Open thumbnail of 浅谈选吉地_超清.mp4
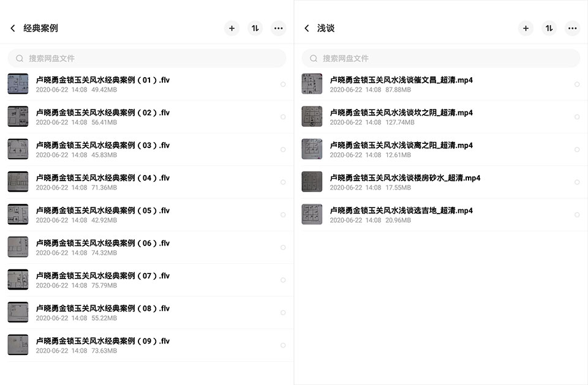Image resolution: width=588 pixels, height=385 pixels. (x=312, y=214)
